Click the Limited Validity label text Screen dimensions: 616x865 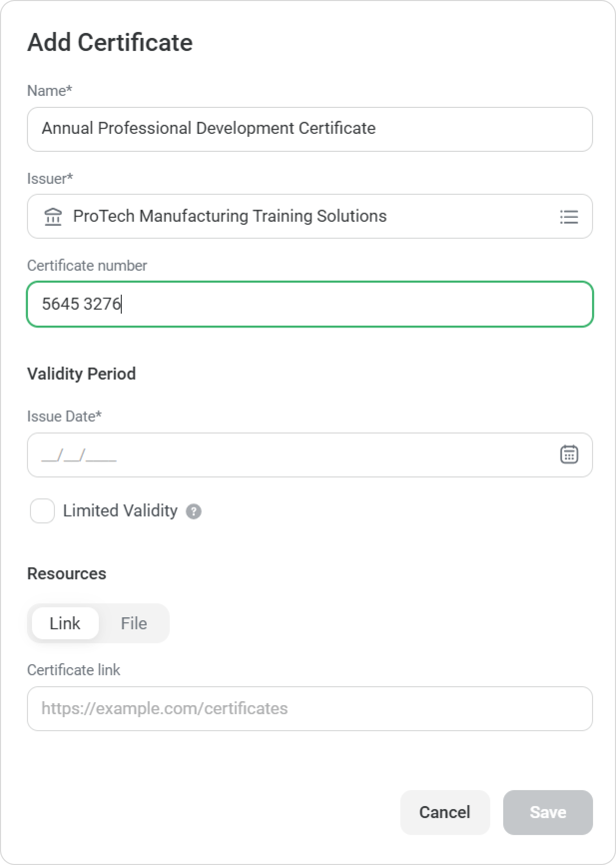point(120,511)
